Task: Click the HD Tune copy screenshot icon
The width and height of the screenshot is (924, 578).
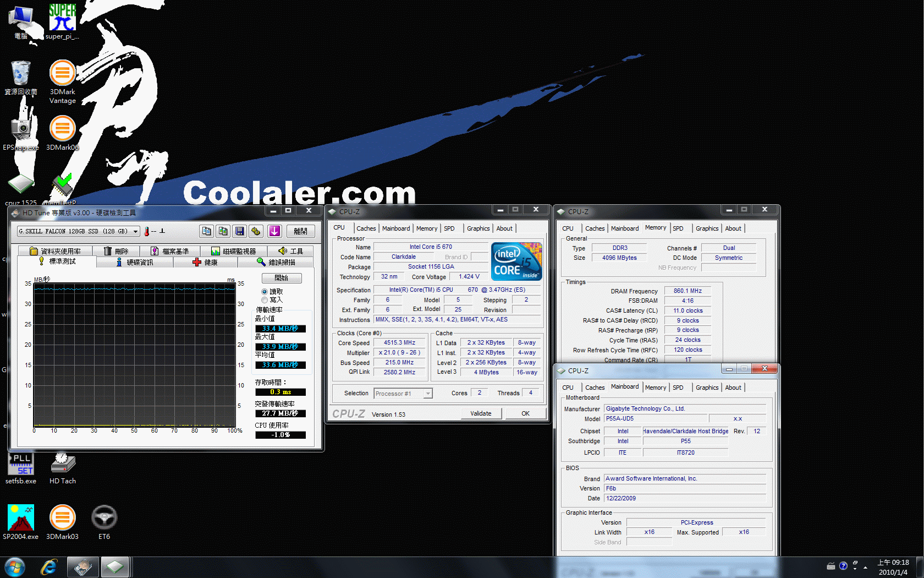Action: (x=223, y=231)
